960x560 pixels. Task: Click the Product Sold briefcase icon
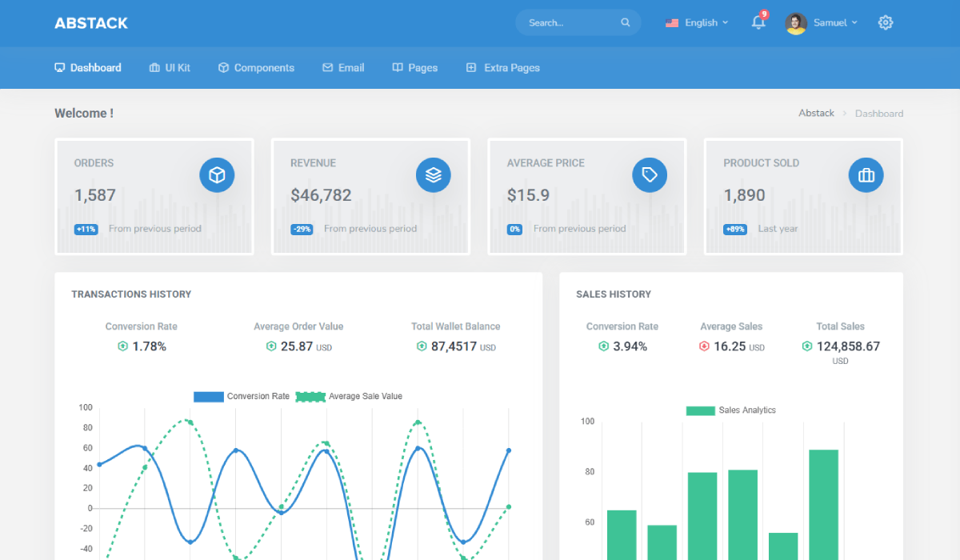[866, 174]
